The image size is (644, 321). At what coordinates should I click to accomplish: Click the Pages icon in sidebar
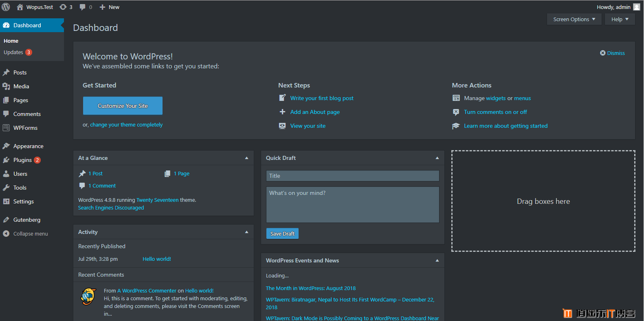tap(6, 100)
